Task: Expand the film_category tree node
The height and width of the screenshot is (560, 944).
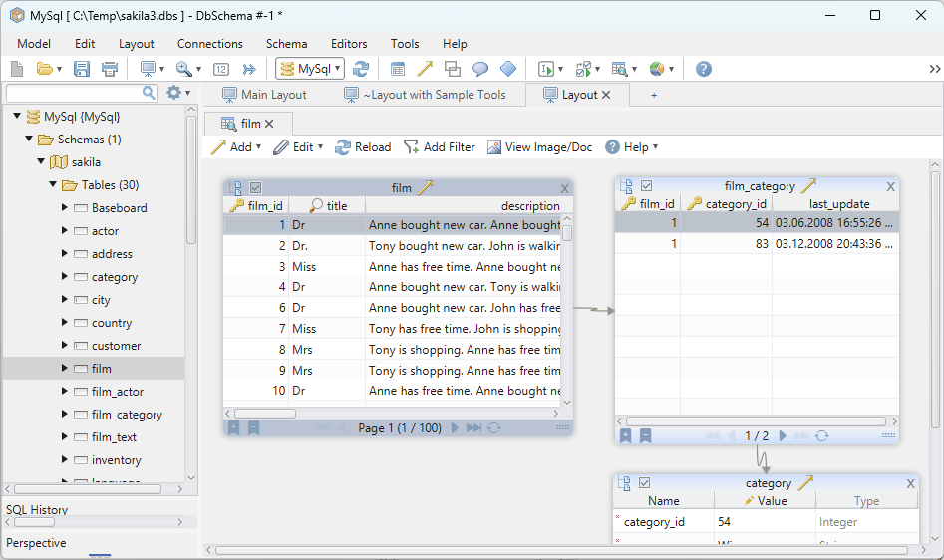Action: [65, 414]
